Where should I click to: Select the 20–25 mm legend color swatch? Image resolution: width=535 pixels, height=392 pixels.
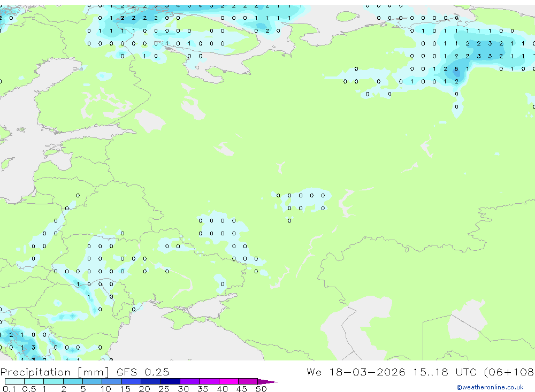151,381
